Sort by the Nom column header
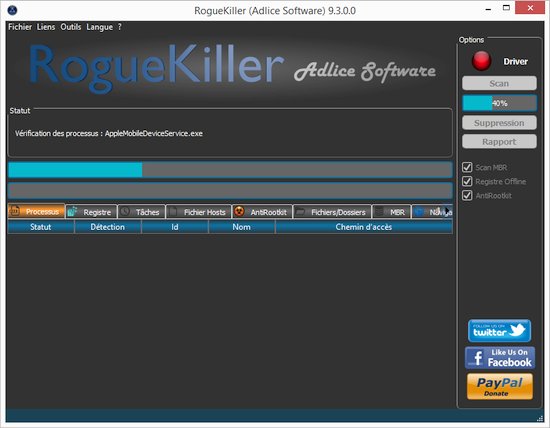Image resolution: width=550 pixels, height=428 pixels. tap(242, 227)
